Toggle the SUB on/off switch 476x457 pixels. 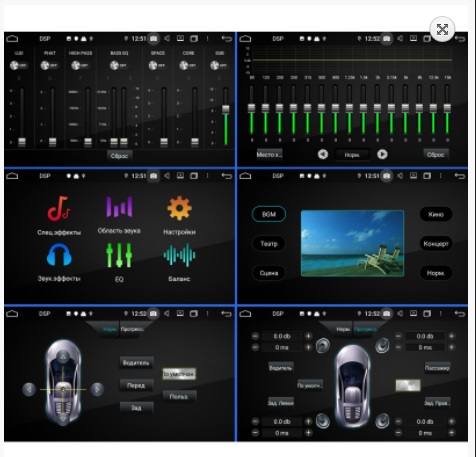(219, 65)
